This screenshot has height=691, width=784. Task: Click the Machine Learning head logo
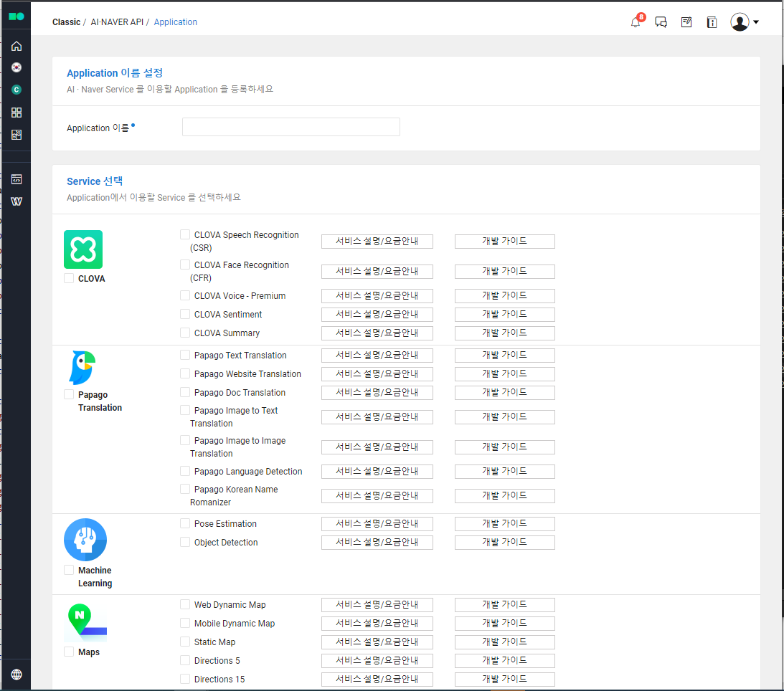tap(85, 540)
